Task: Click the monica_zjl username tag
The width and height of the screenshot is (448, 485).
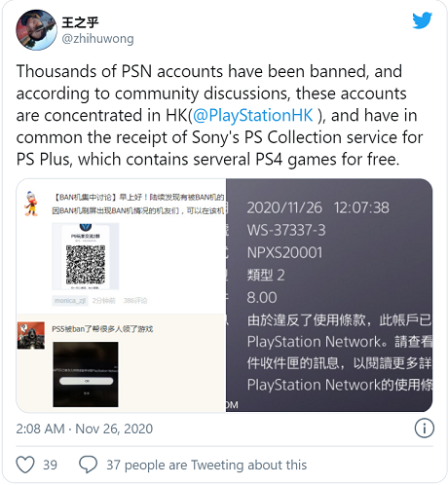Action: (70, 301)
